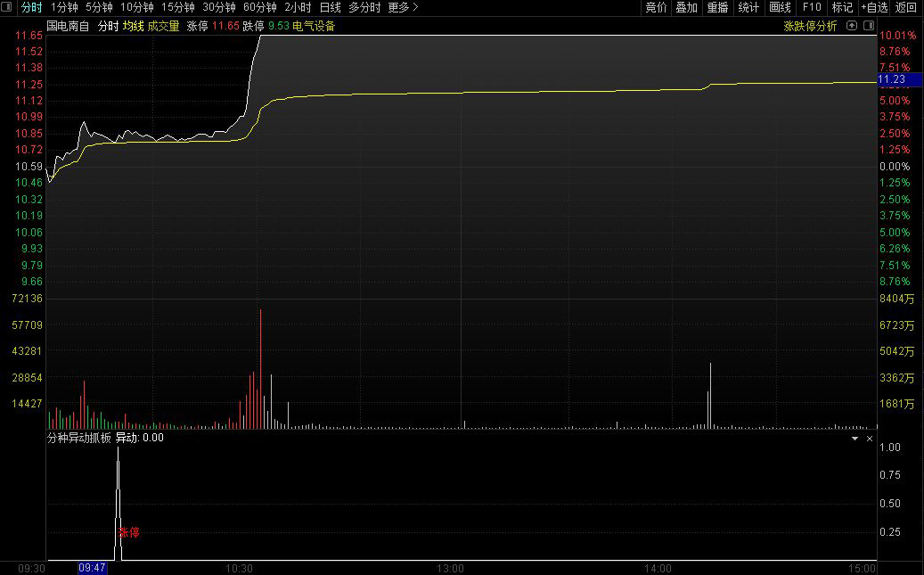Click the up-arrow icon beside 涨跌停分析
Viewport: 924px width, 575px height.
coord(852,25)
